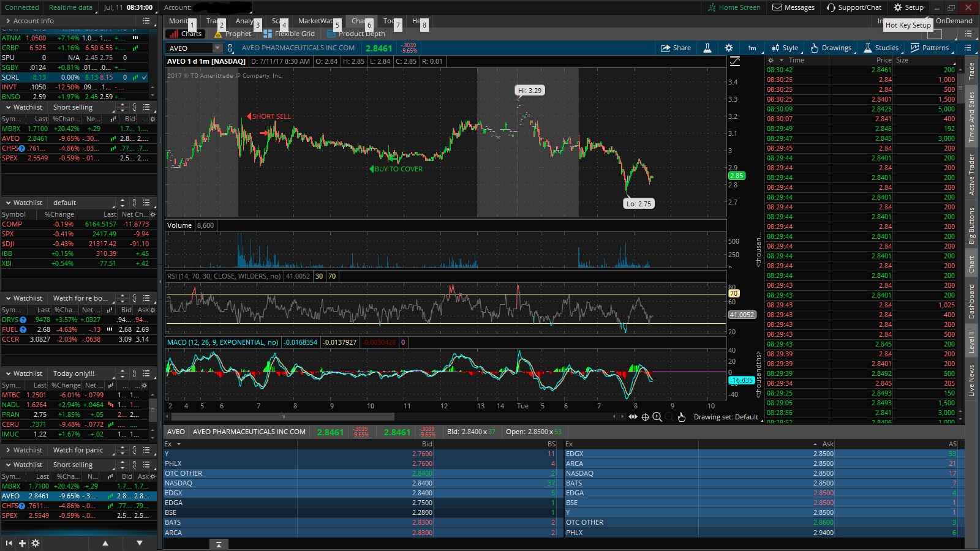Open Drawing set: Default dropdown
Viewport: 980px width, 551px height.
click(726, 417)
